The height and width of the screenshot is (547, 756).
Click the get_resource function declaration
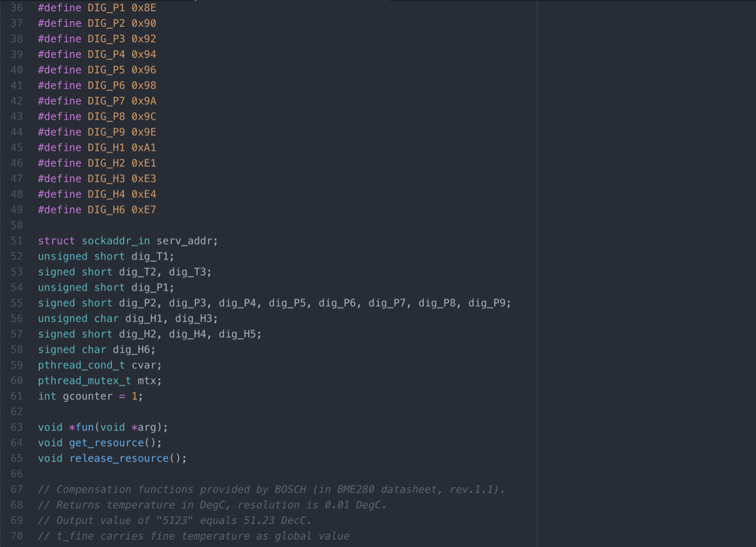(106, 443)
